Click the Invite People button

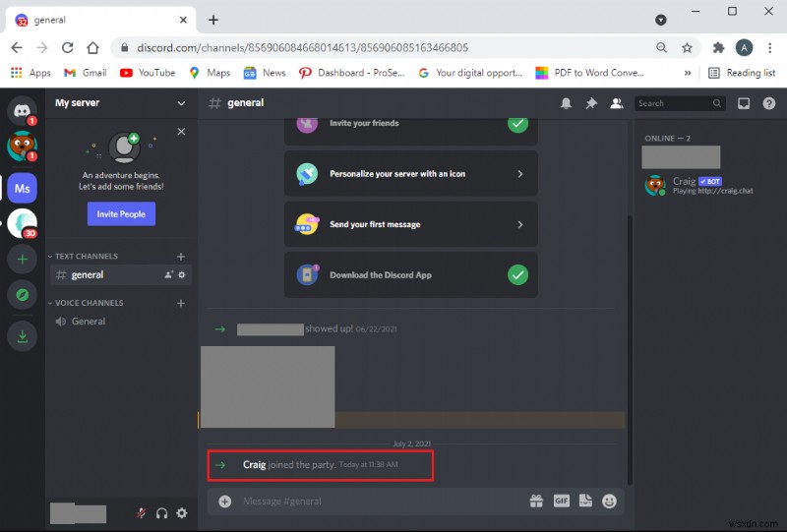click(x=121, y=213)
